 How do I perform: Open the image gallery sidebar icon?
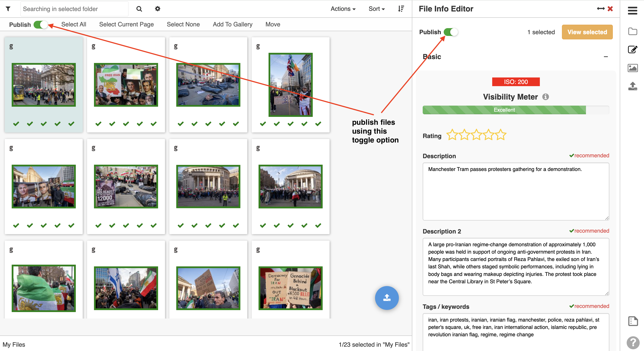point(633,68)
